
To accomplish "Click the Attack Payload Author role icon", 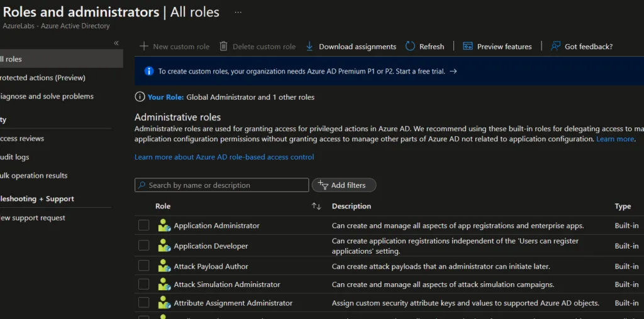I will point(164,266).
